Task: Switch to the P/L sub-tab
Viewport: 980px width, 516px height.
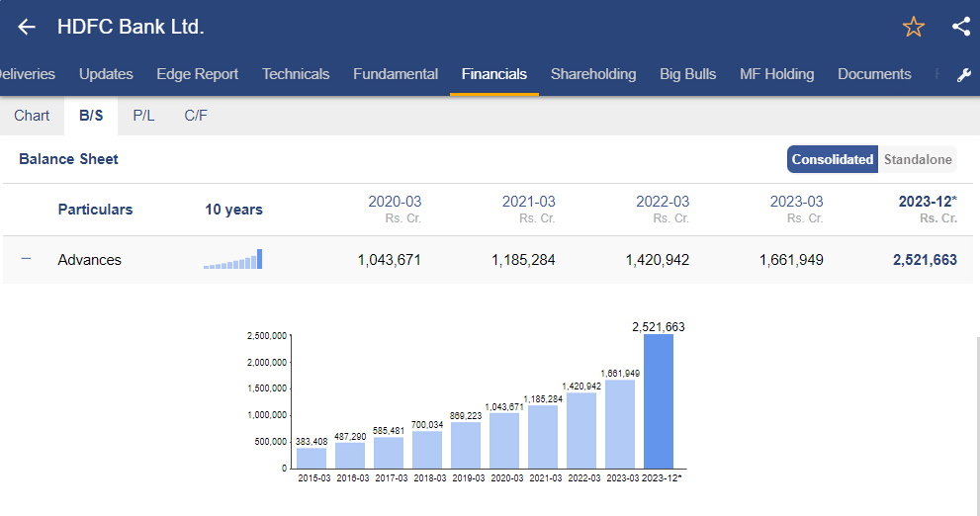Action: [x=143, y=116]
